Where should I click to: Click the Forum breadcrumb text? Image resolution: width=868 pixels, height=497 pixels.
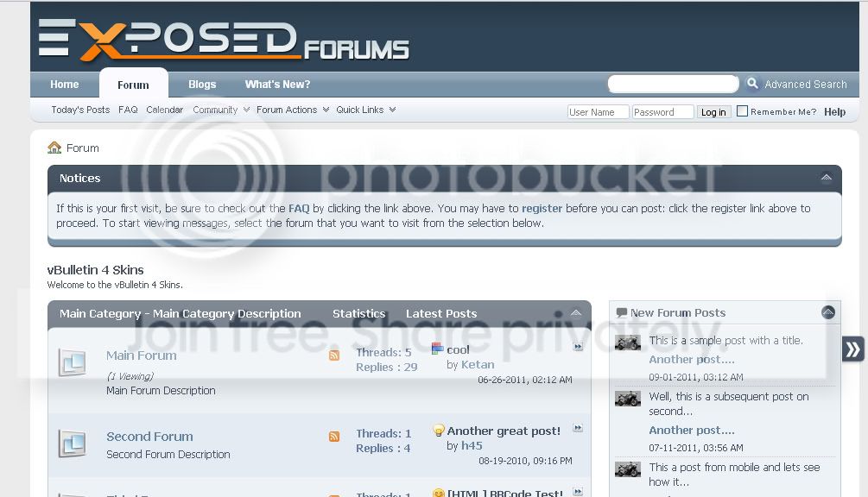pyautogui.click(x=83, y=148)
